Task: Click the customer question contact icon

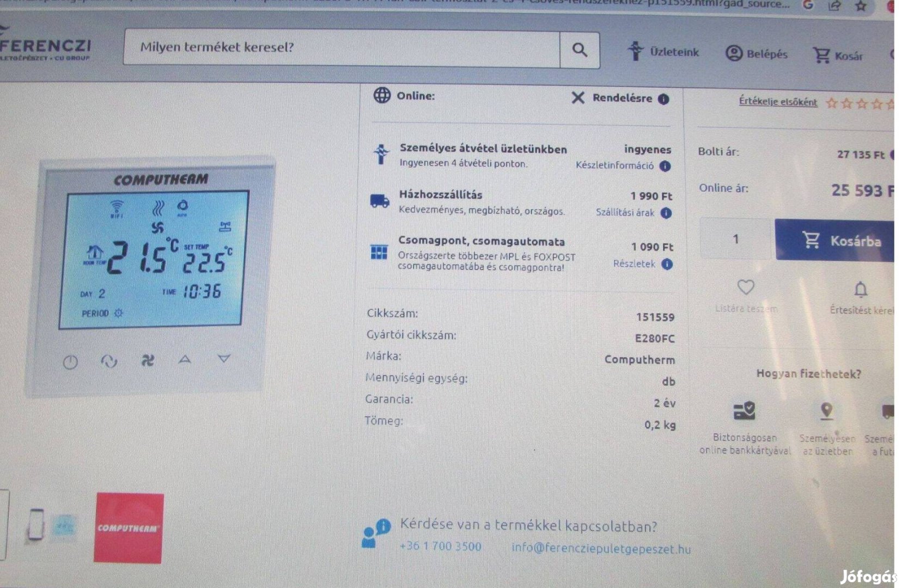Action: [375, 533]
